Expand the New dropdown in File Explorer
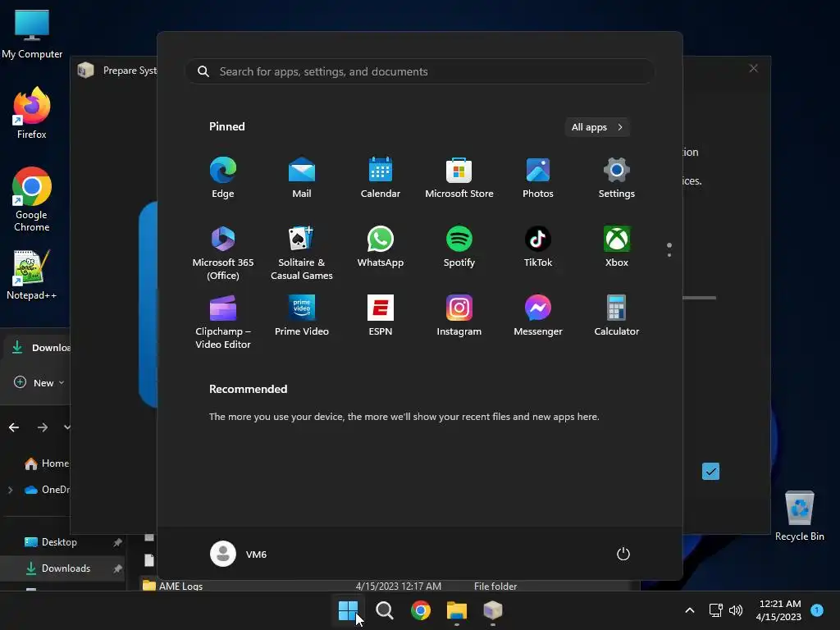This screenshot has height=630, width=840. [x=39, y=382]
